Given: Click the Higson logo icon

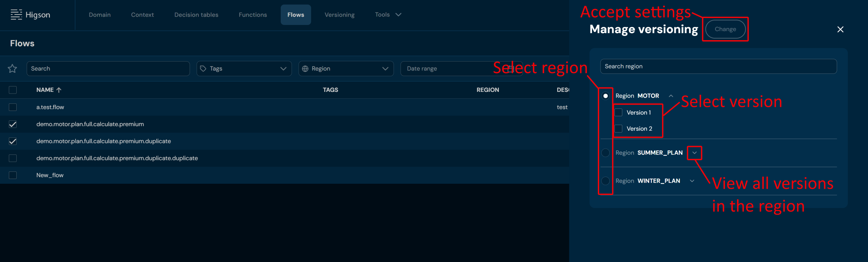Looking at the screenshot, I should click(16, 15).
